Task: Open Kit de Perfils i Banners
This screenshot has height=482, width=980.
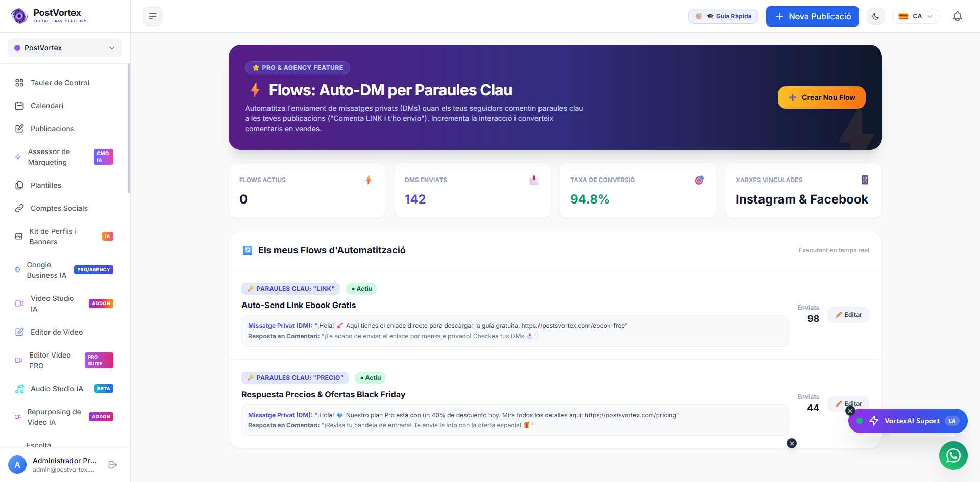Action: (65, 236)
